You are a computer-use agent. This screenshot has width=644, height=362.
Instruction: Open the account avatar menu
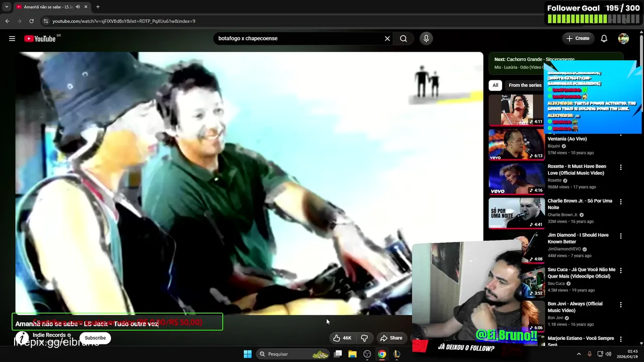tap(623, 39)
